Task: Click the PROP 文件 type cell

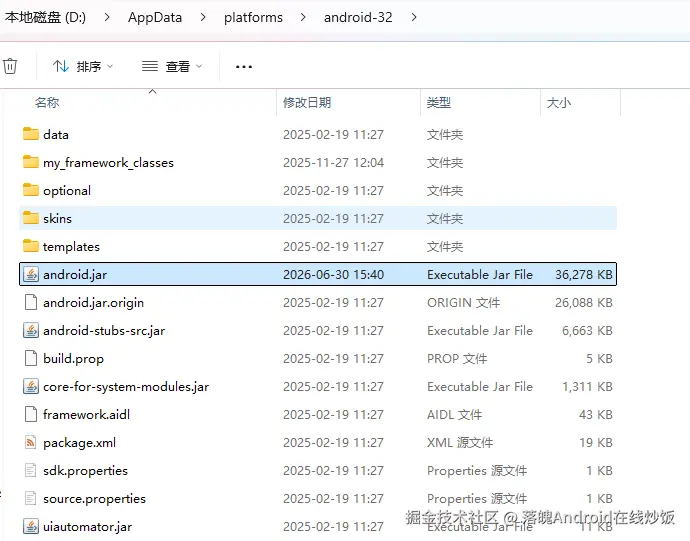Action: 457,359
